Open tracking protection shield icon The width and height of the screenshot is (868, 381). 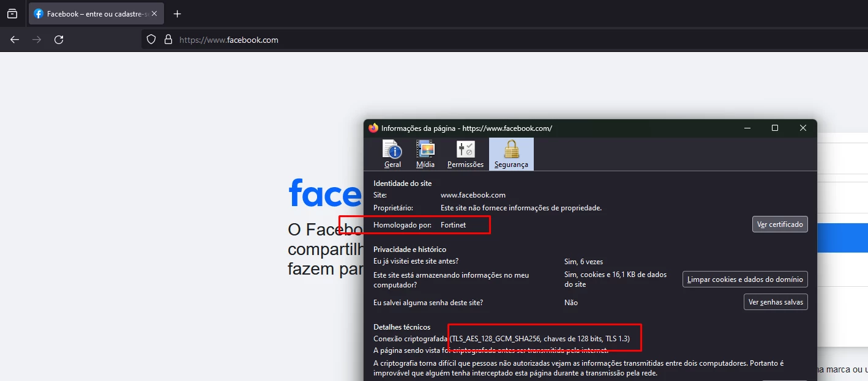point(151,40)
